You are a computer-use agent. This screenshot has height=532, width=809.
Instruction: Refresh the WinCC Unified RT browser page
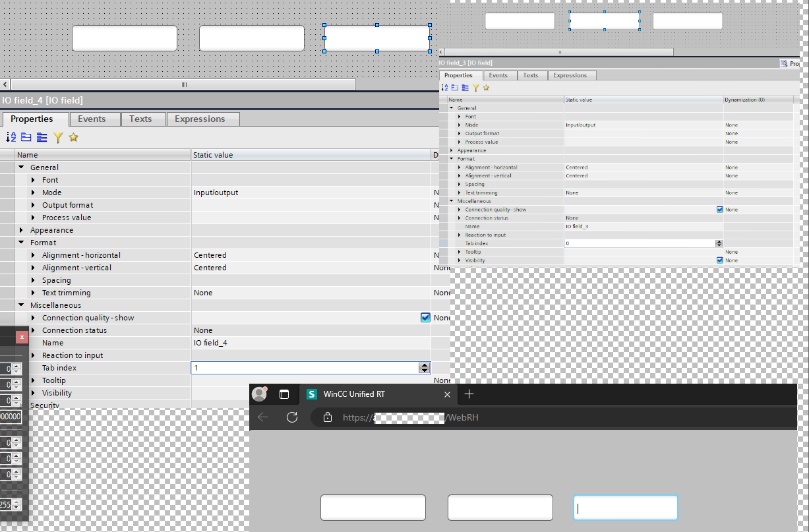tap(292, 417)
